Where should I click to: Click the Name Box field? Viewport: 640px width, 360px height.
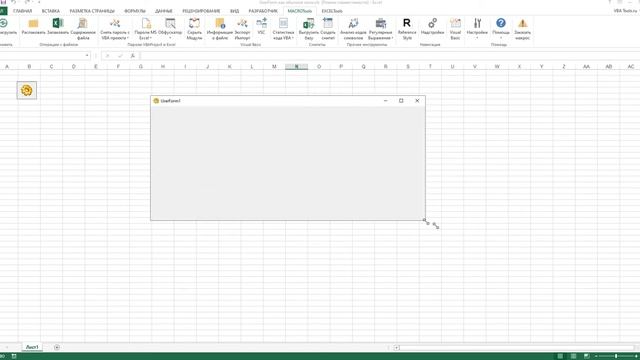[x=42, y=56]
